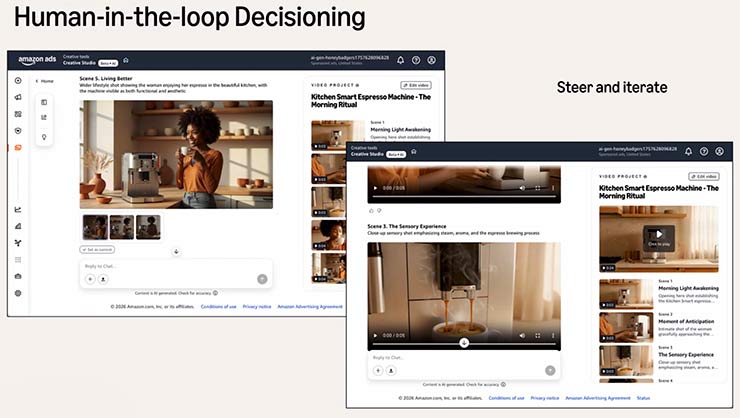Viewport: 740px width, 418px height.
Task: Click the help question mark icon in front window
Action: click(x=704, y=151)
